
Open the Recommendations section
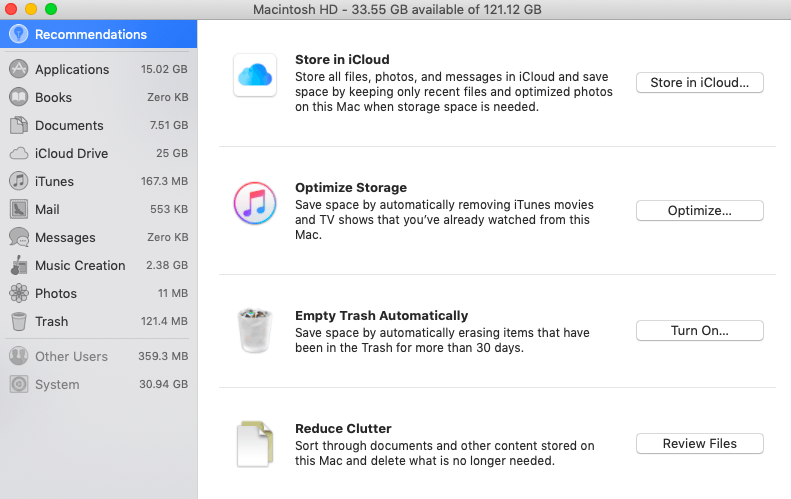coord(98,34)
